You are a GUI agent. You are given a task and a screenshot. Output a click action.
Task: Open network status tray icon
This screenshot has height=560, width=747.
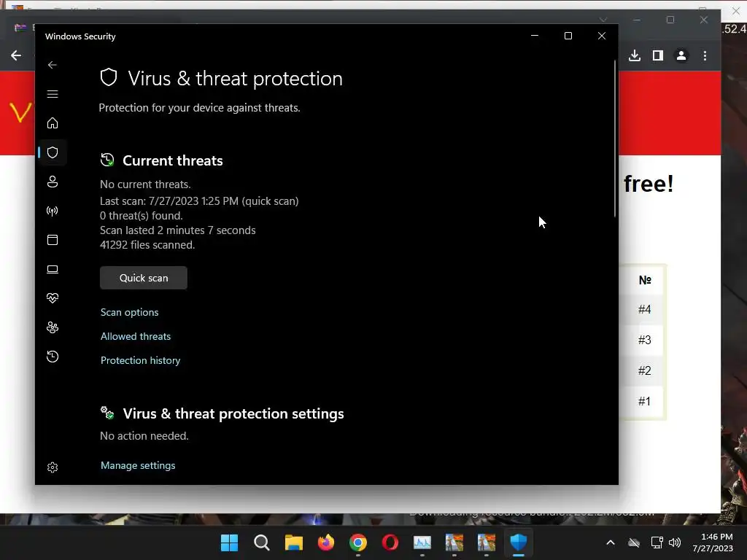[657, 542]
